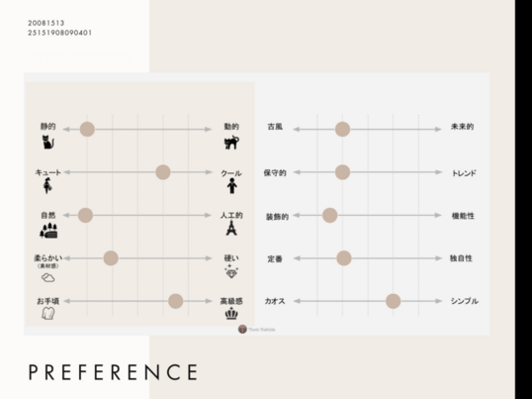
Task: Click the Eiffel tower icon under 人工的
Action: (x=231, y=228)
